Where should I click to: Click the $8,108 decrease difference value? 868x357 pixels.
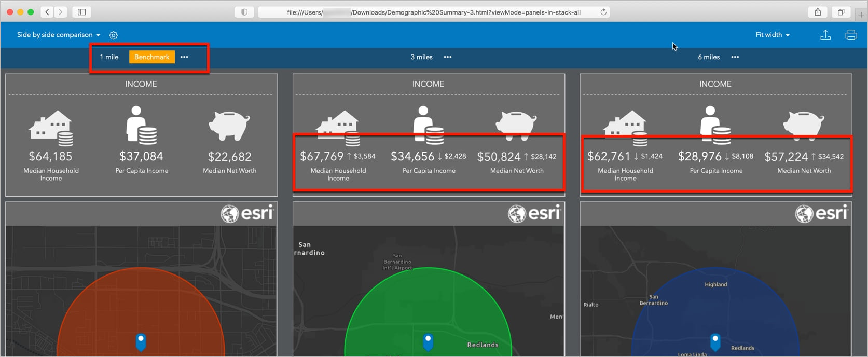[x=742, y=156]
